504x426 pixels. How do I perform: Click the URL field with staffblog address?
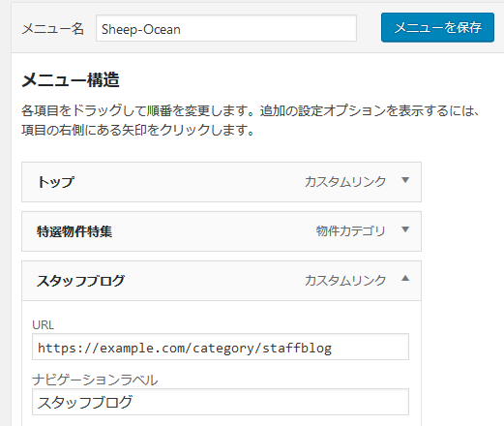221,347
